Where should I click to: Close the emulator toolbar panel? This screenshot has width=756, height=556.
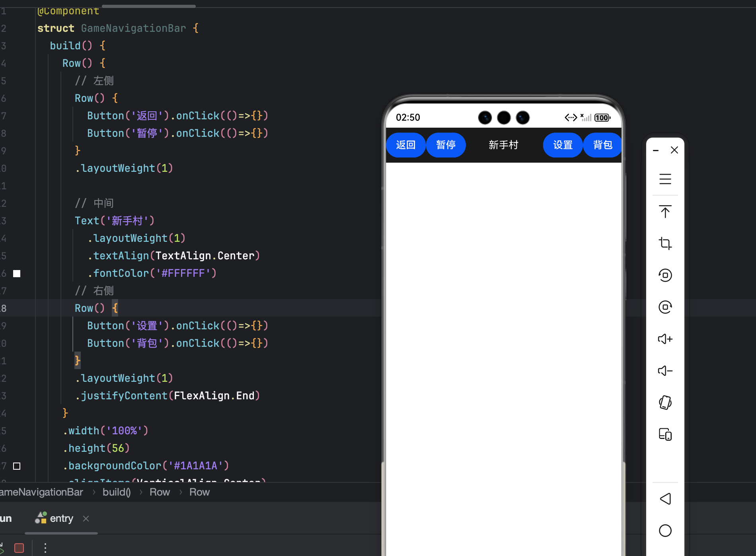point(674,150)
